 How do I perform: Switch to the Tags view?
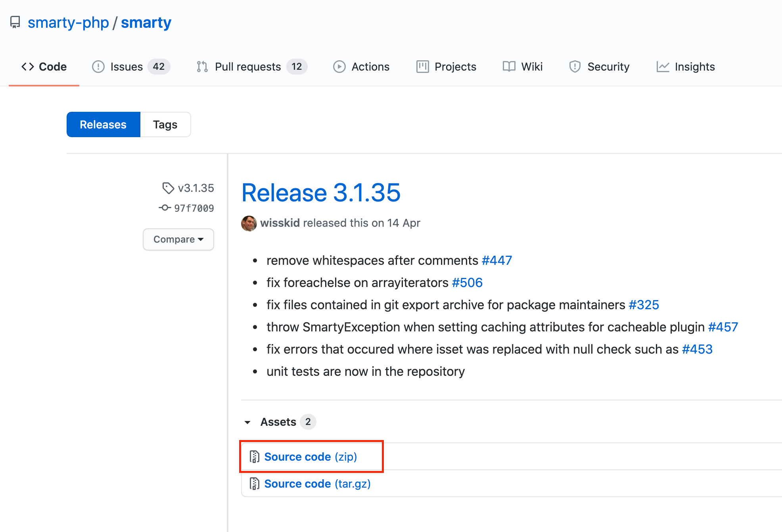tap(165, 124)
